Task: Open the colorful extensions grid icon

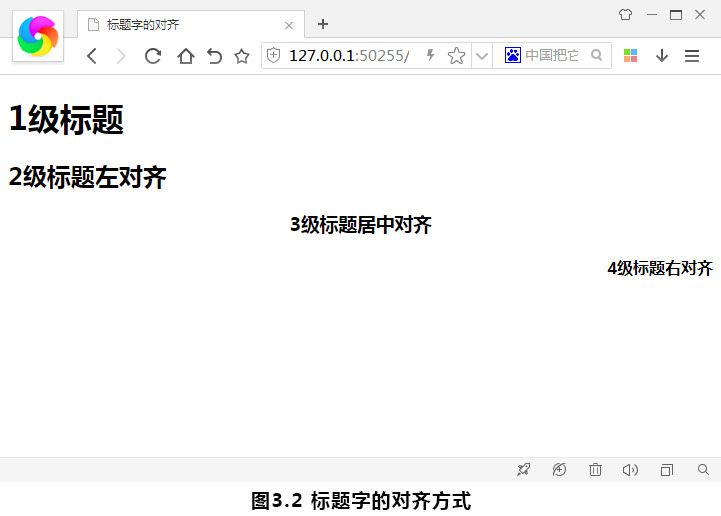Action: (630, 56)
